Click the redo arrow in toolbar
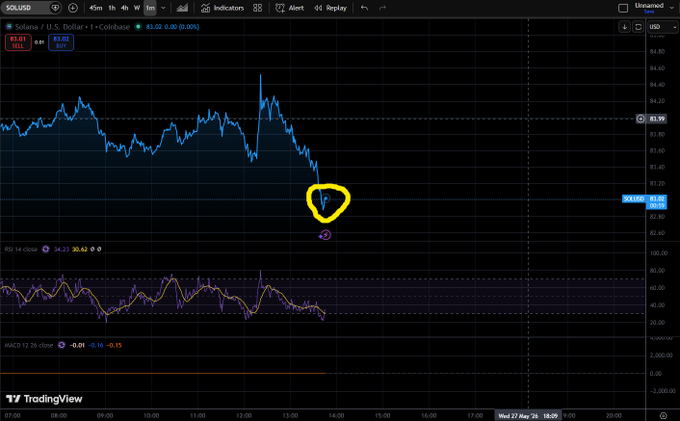 [x=382, y=8]
